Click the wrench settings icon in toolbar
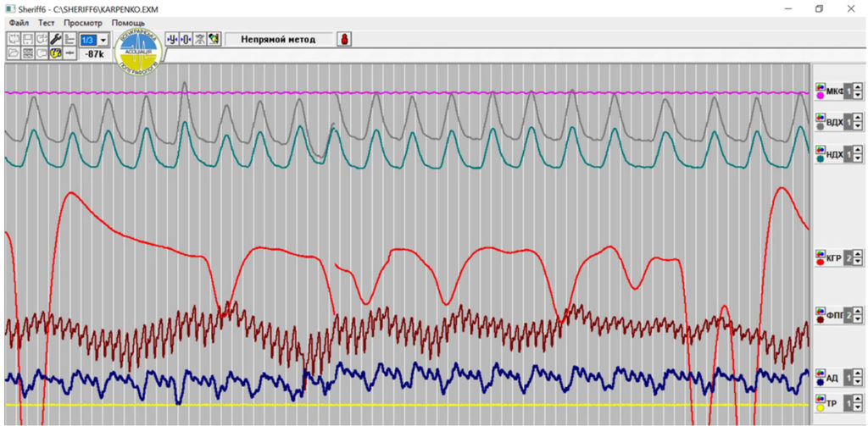This screenshot has width=868, height=426. (x=56, y=40)
